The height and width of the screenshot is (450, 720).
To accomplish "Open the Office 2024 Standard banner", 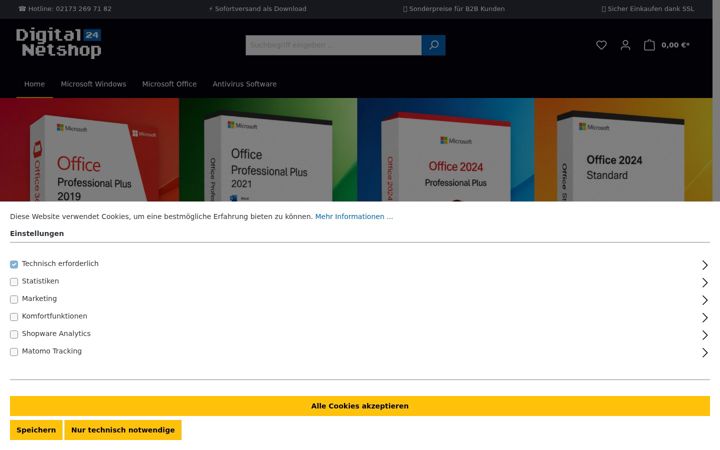I will click(623, 150).
